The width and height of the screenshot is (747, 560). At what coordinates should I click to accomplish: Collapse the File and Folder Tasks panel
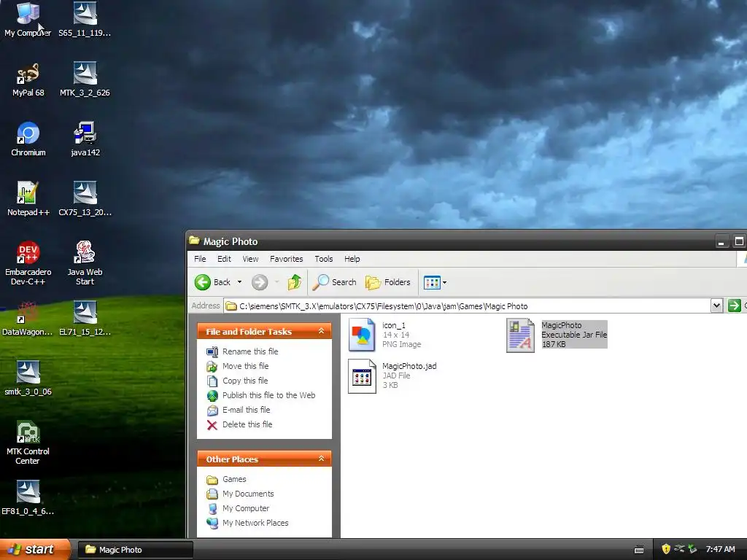click(321, 331)
